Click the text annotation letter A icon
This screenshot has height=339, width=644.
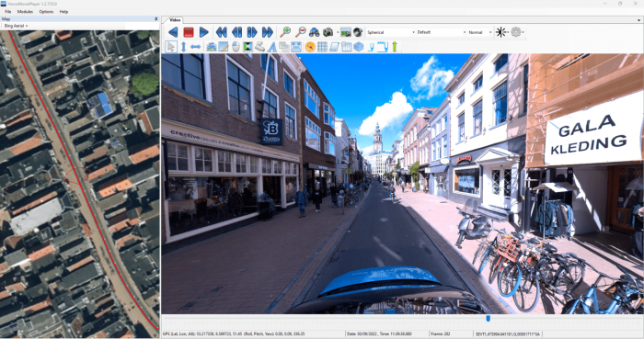pos(272,47)
